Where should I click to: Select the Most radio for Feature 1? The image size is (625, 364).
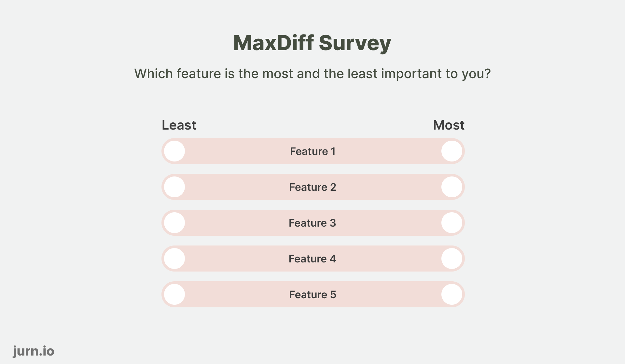(x=452, y=151)
